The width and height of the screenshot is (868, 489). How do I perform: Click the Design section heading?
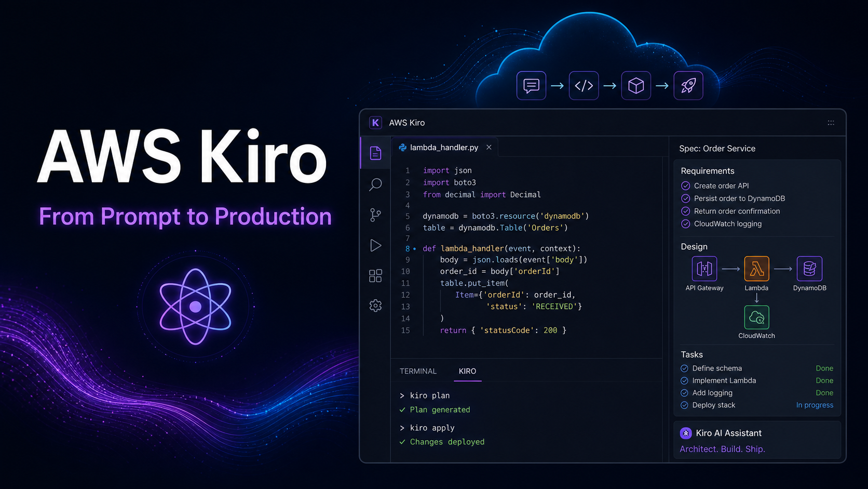694,247
